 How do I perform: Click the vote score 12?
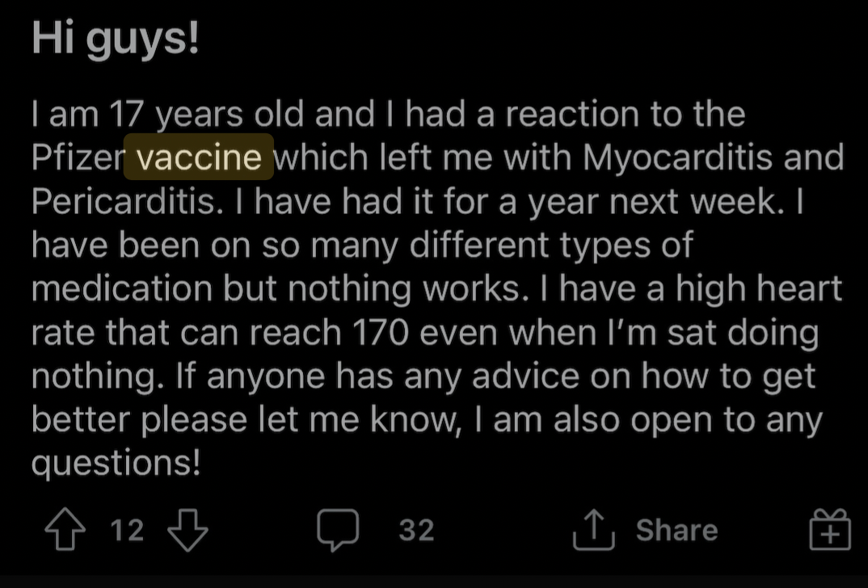128,530
